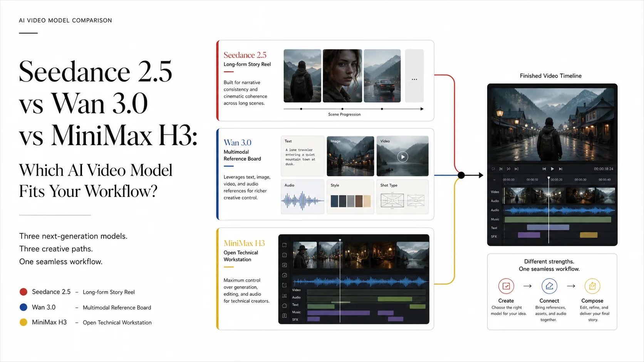644x362 pixels.
Task: Select the first purple SFX clip in MiniMax H3
Action: pos(314,319)
